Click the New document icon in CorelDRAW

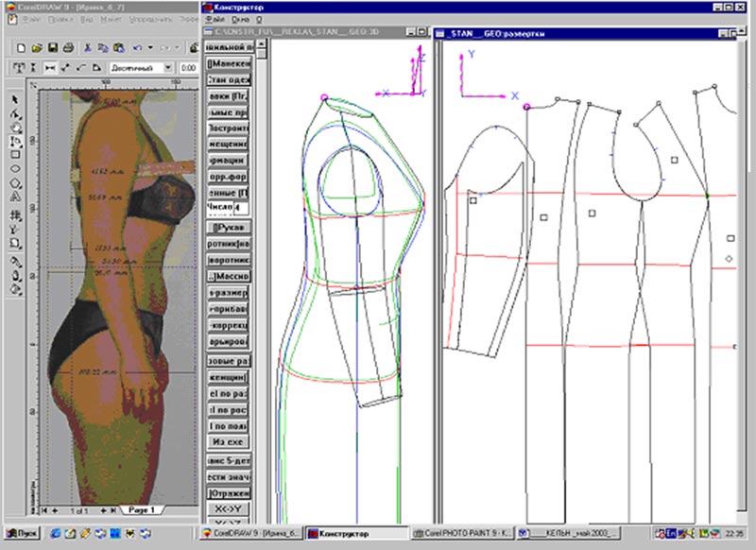pyautogui.click(x=22, y=47)
